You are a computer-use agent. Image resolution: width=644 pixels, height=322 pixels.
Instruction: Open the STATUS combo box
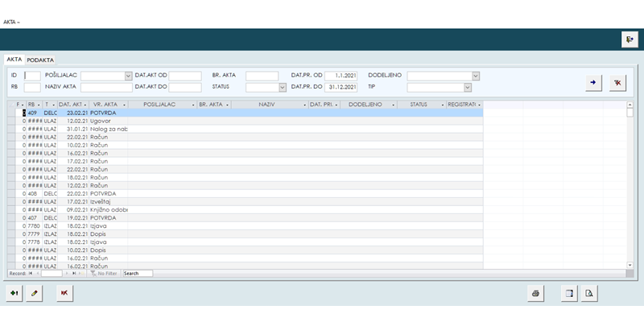tap(283, 87)
